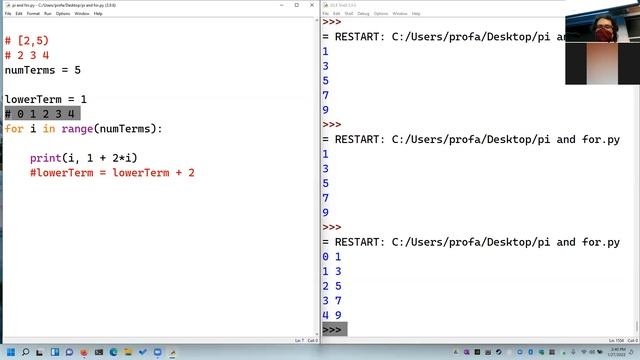
Task: Open the taskbar clock and date
Action: coord(616,352)
